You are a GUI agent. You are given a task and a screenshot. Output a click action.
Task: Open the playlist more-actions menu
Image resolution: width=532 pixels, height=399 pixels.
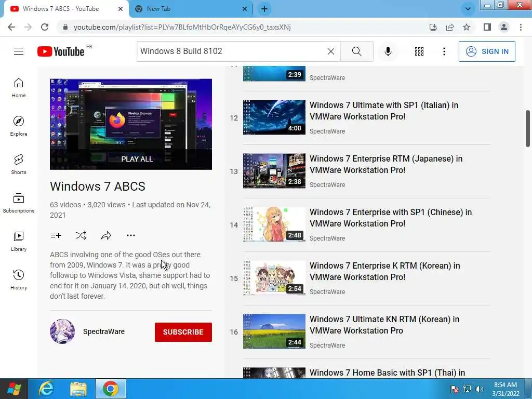tap(130, 235)
